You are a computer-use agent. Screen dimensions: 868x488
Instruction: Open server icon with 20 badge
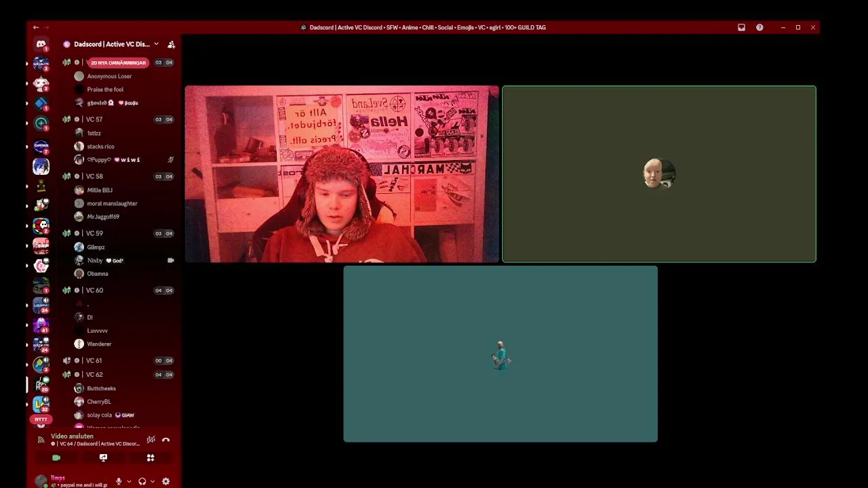click(41, 385)
